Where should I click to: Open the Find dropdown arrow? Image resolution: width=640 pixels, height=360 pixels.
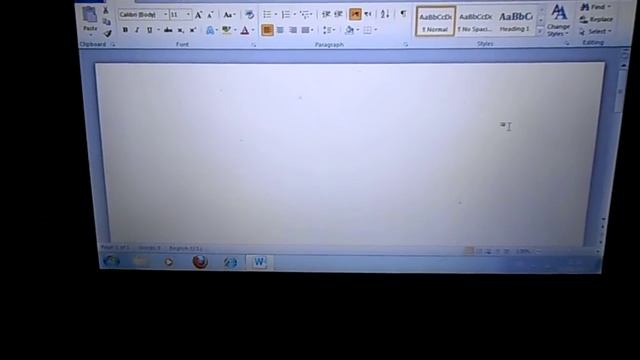pyautogui.click(x=609, y=7)
